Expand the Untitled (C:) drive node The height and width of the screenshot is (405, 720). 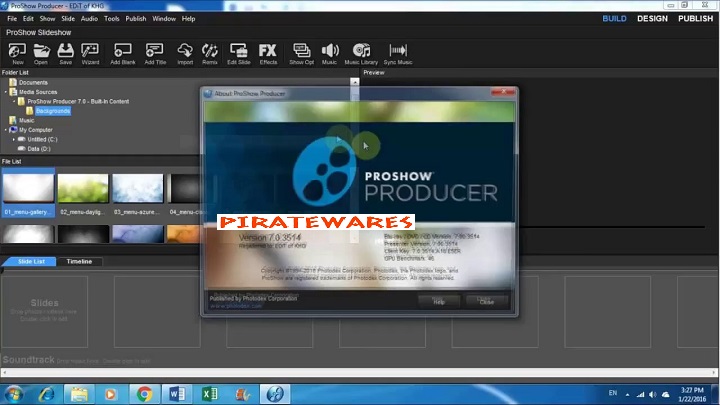[x=14, y=139]
